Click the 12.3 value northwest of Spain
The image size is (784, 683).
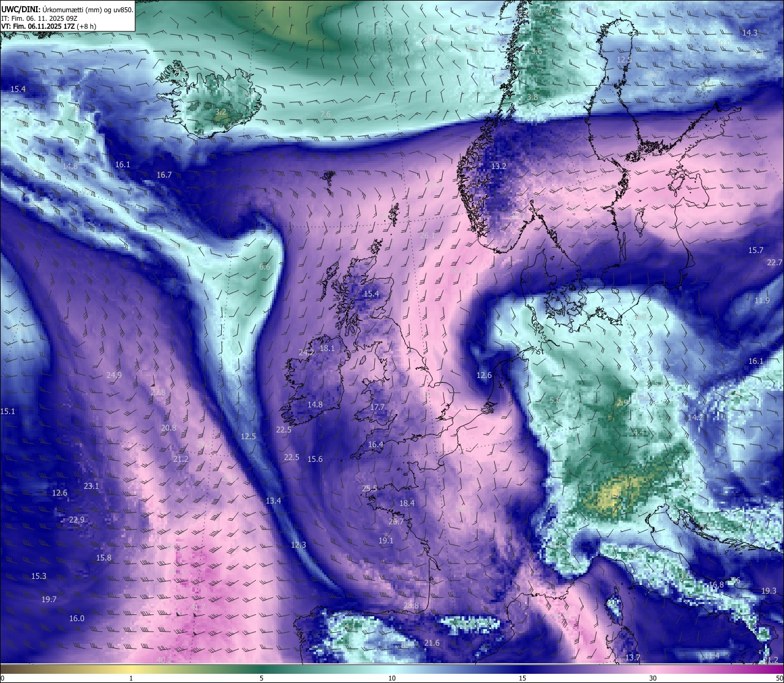(298, 545)
